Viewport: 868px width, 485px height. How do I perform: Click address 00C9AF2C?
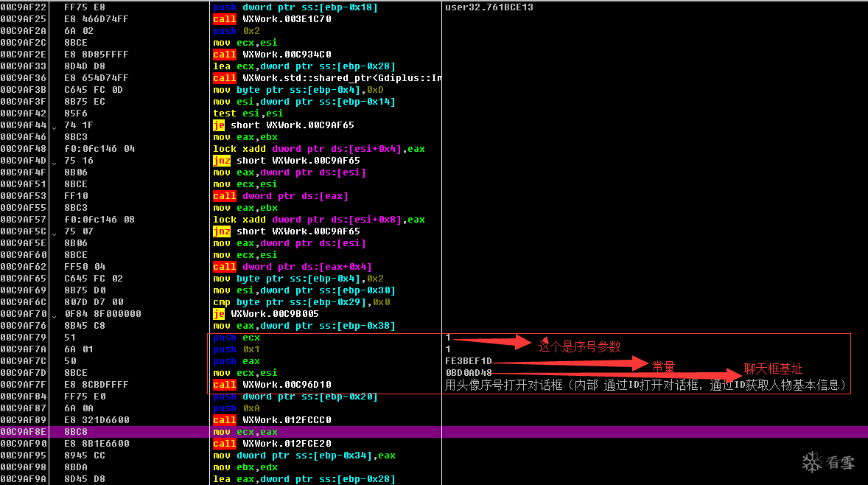pos(24,43)
